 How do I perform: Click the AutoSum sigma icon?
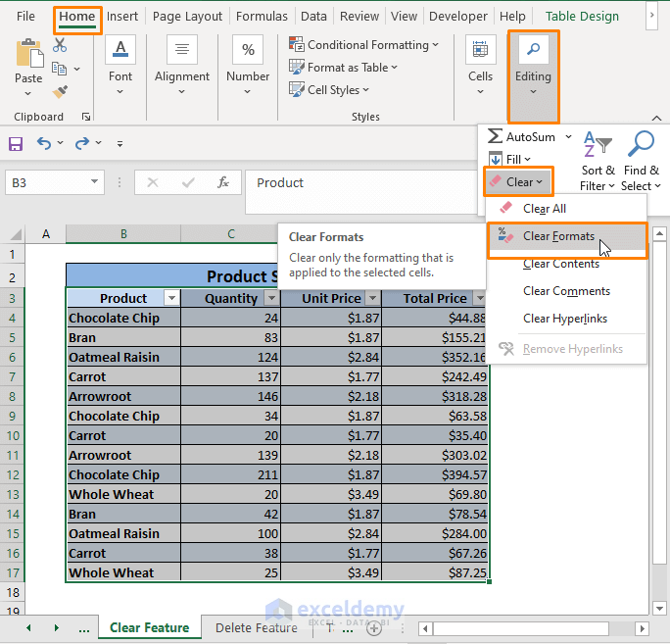(x=495, y=136)
